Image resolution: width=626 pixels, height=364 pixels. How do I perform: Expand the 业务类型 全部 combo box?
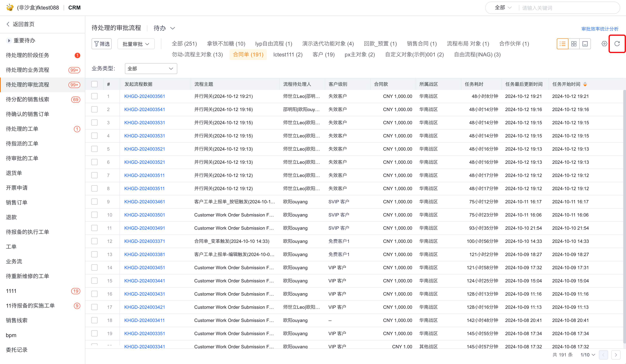[x=151, y=69]
